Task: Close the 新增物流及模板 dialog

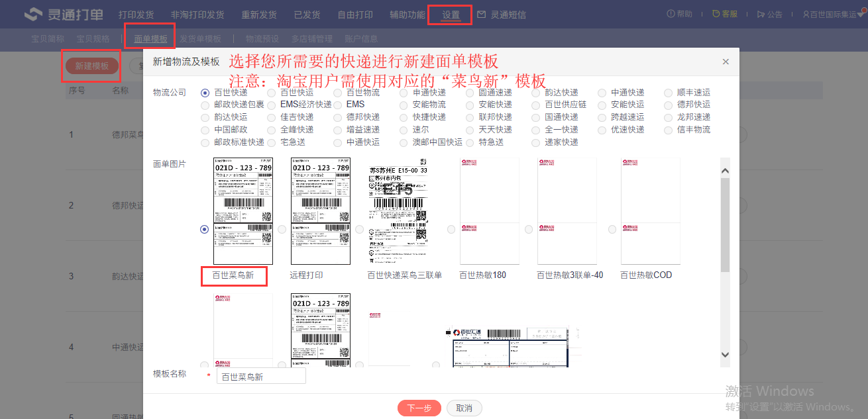Action: point(726,62)
